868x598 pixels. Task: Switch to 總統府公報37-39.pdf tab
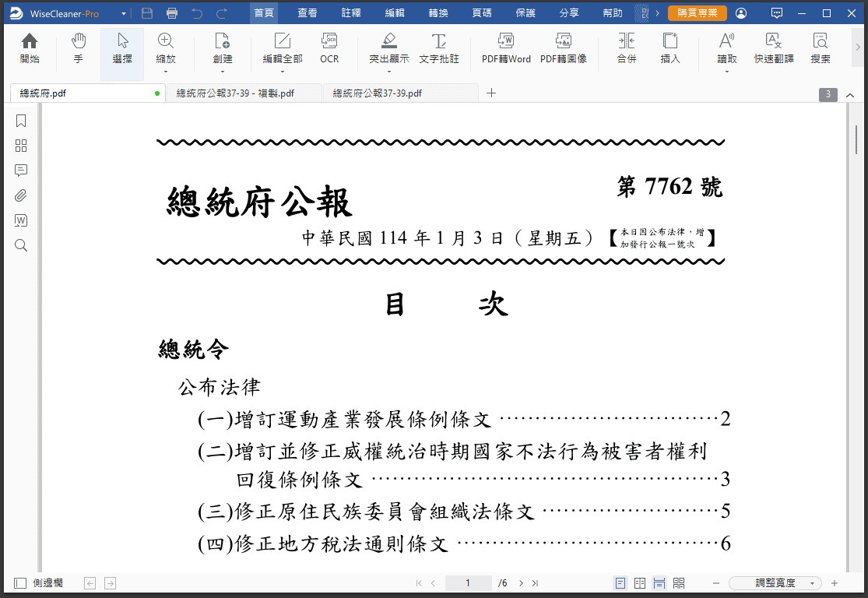378,93
